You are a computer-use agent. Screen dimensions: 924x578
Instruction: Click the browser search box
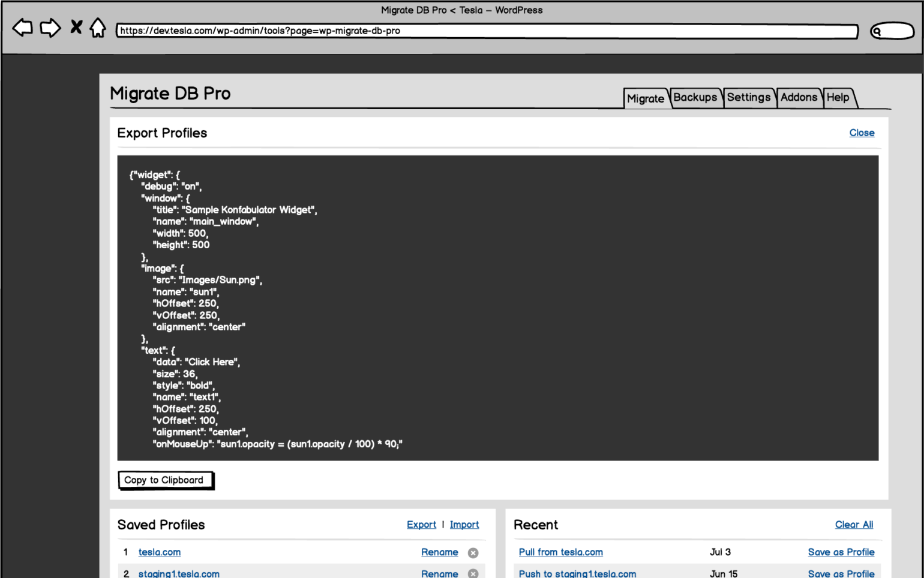892,31
